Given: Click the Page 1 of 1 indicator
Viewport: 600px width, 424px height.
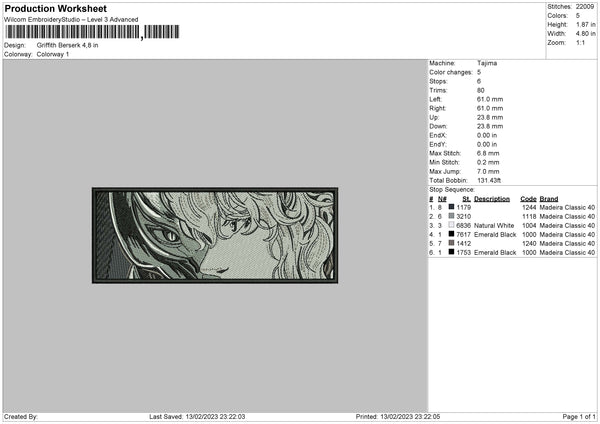Looking at the screenshot, I should tap(579, 417).
